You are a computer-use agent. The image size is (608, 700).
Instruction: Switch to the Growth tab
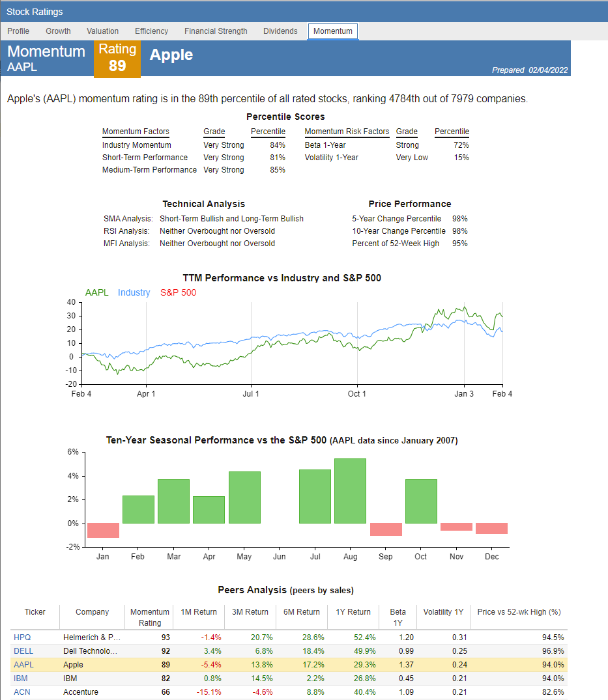(x=58, y=31)
